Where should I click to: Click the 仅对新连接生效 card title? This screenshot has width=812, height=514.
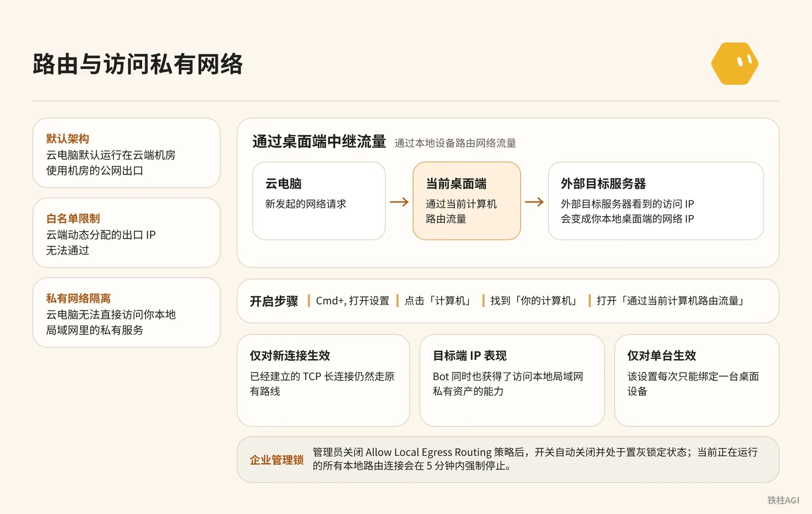point(290,355)
